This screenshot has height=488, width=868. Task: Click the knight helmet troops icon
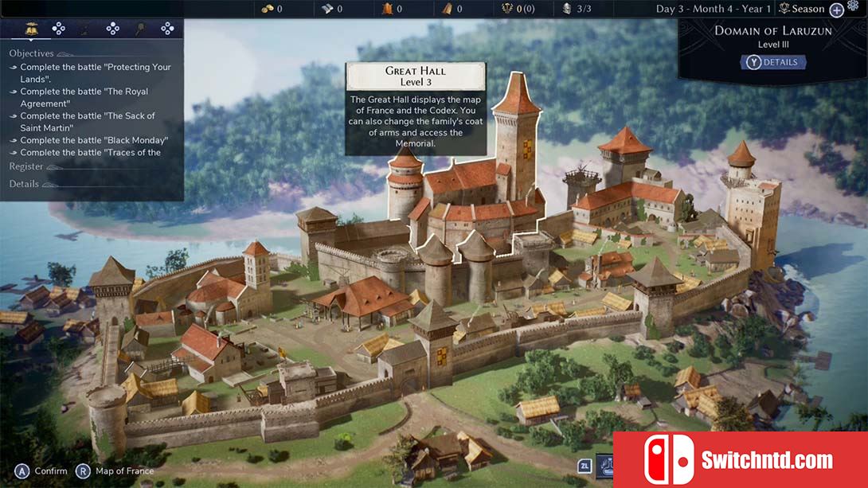click(x=567, y=9)
